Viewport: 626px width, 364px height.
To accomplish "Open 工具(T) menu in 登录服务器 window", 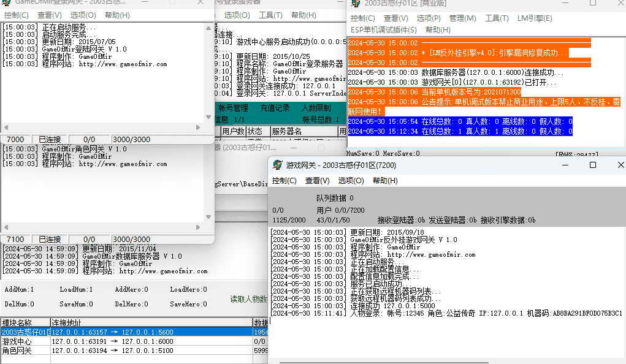I will coord(270,15).
